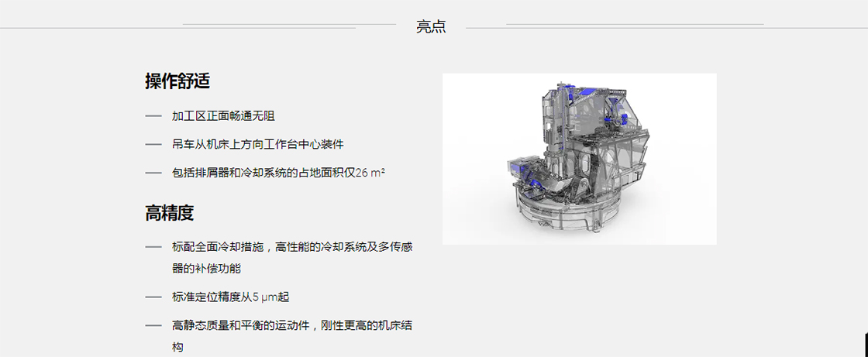The image size is (868, 357).
Task: Click the 高静态质量和平衡的运动件 paragraph
Action: (x=292, y=337)
